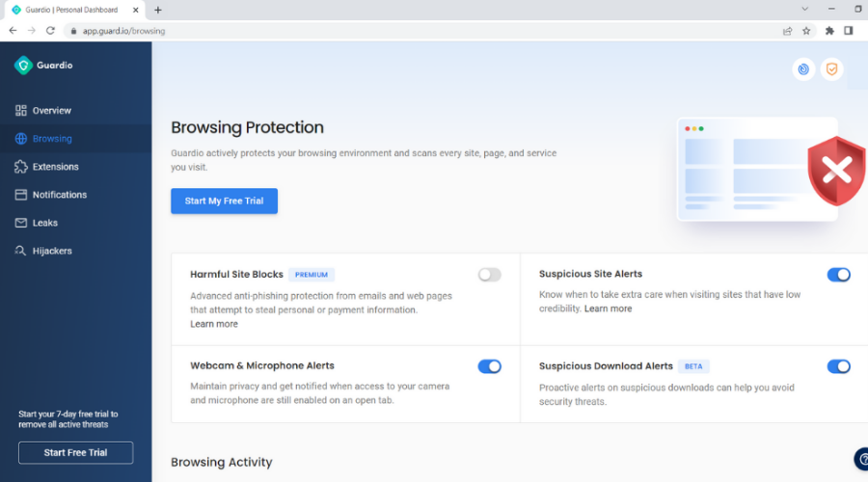Image resolution: width=868 pixels, height=482 pixels.
Task: Go to Extensions in sidebar
Action: (55, 167)
